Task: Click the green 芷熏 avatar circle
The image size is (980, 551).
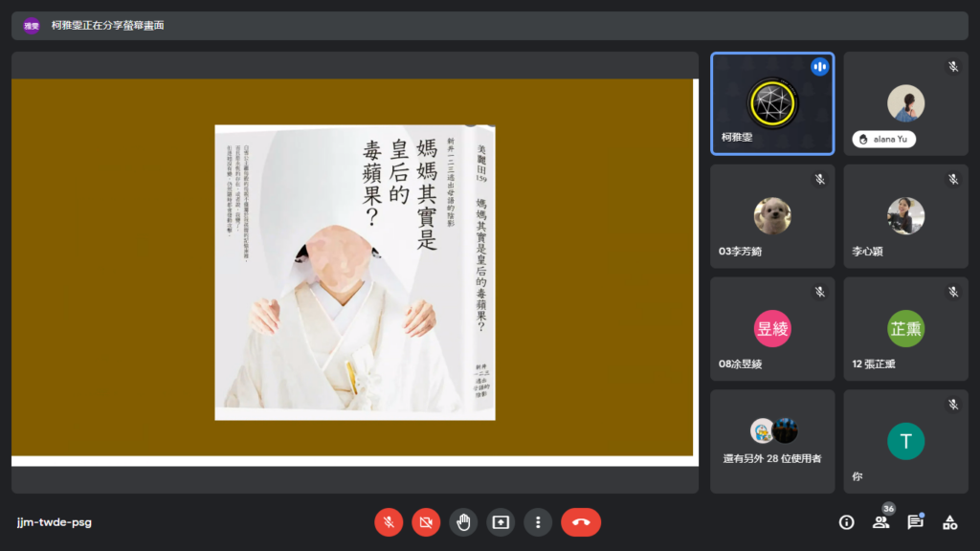Action: tap(905, 328)
